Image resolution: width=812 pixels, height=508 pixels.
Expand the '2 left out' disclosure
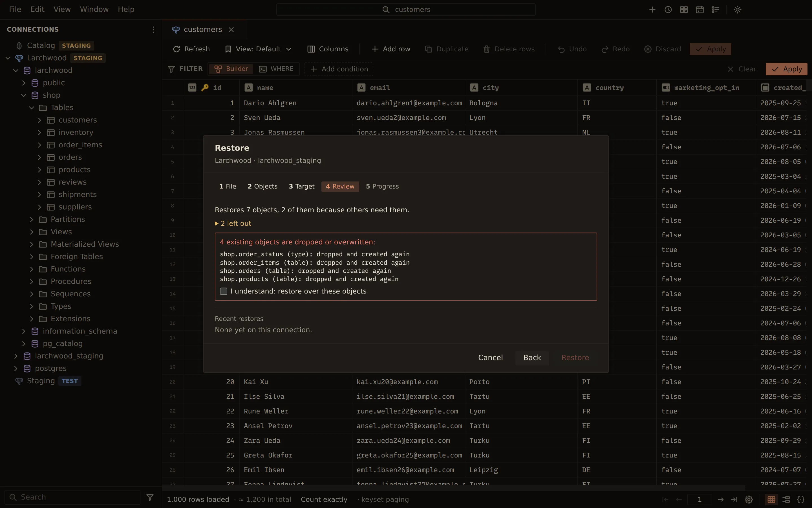[233, 224]
